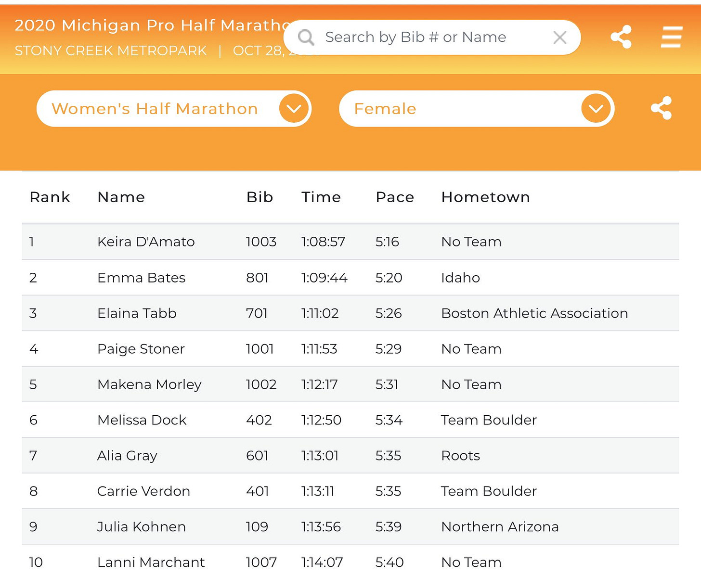The height and width of the screenshot is (588, 701).
Task: Click bib number 109
Action: [257, 527]
